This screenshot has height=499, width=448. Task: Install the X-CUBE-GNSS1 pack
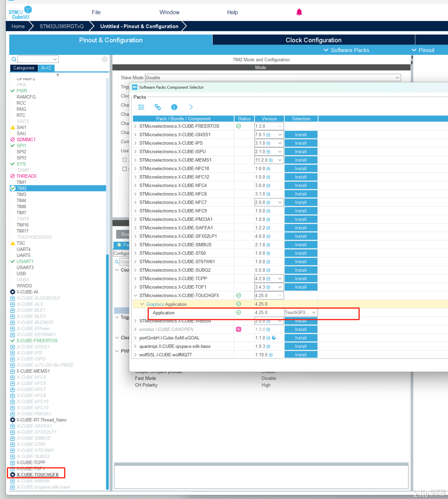click(x=301, y=135)
